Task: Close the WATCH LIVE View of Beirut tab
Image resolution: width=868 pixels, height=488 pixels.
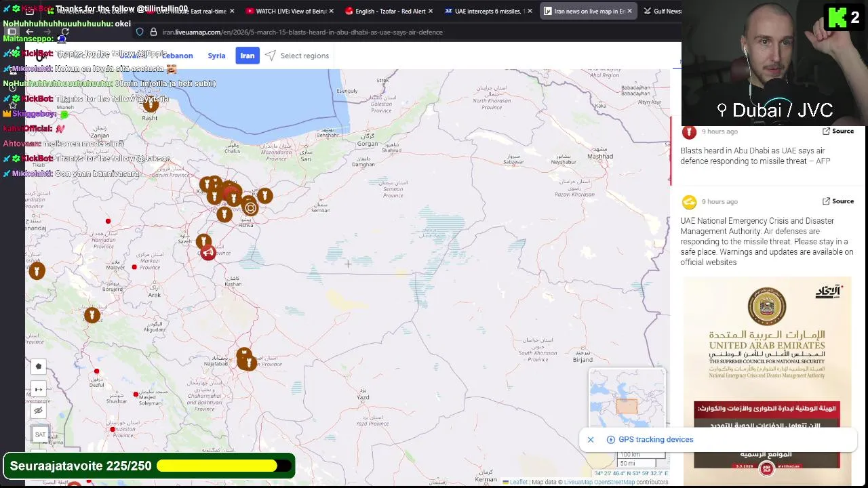Action: click(332, 11)
